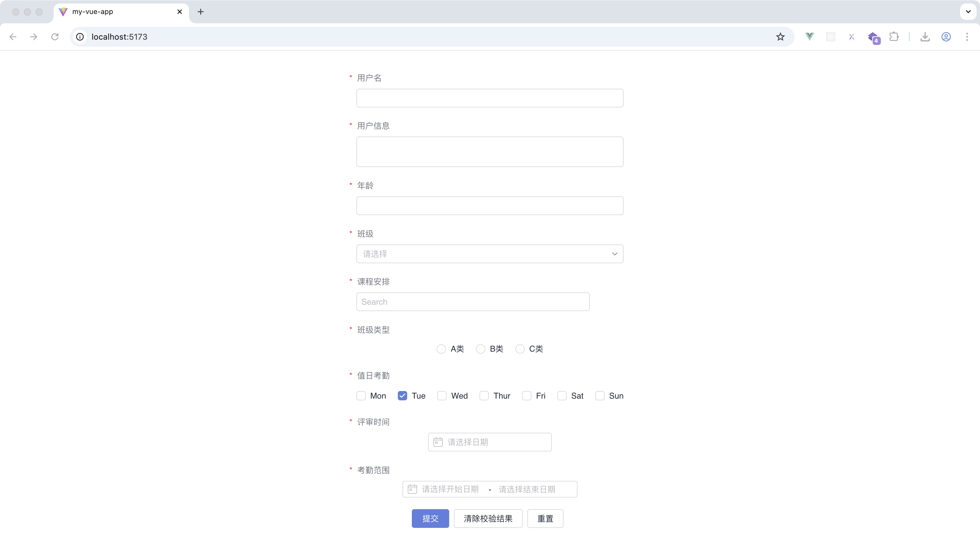Click the dropdown arrow in 班级 selector
The width and height of the screenshot is (980, 548).
(615, 254)
